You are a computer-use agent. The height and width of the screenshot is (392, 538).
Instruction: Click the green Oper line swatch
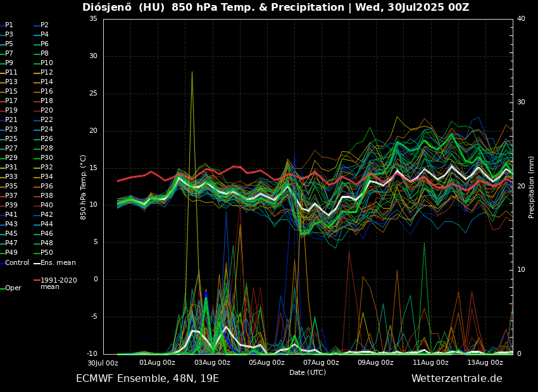(2, 288)
